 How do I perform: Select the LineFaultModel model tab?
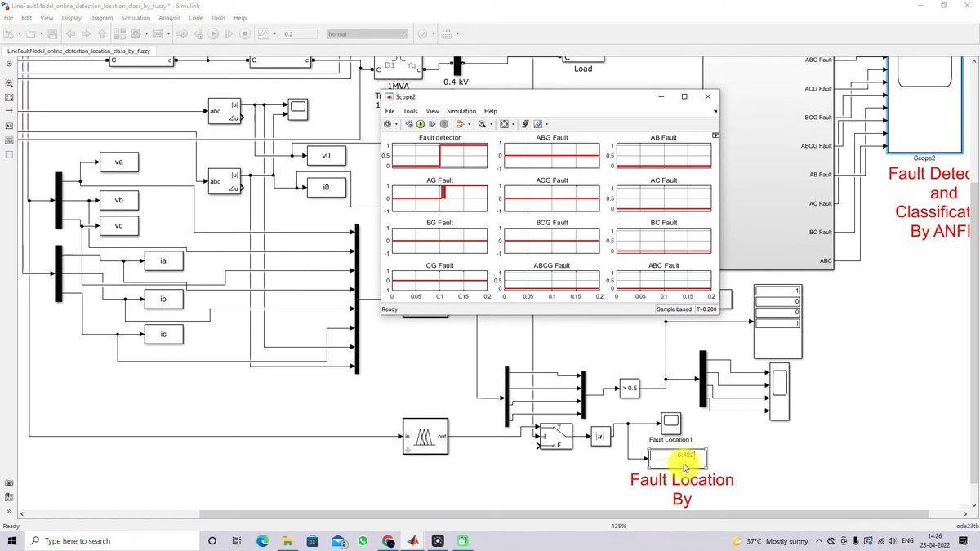click(78, 50)
